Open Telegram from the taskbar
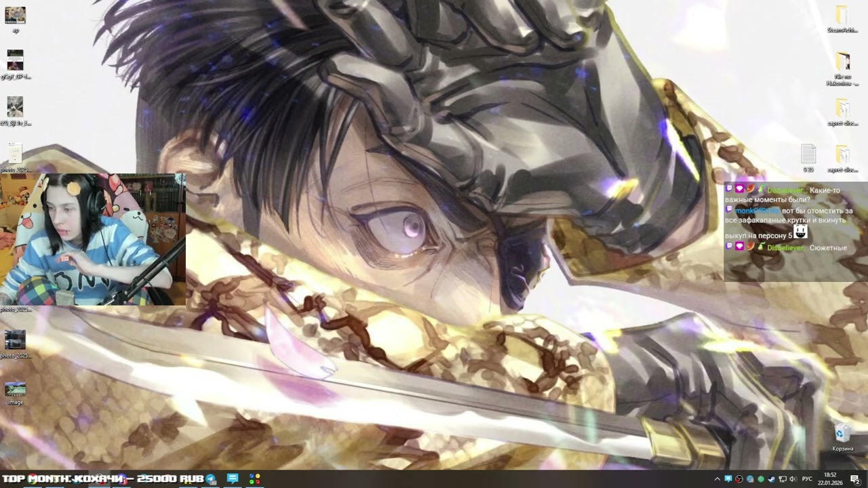Viewport: 868px width, 488px height. point(211,479)
